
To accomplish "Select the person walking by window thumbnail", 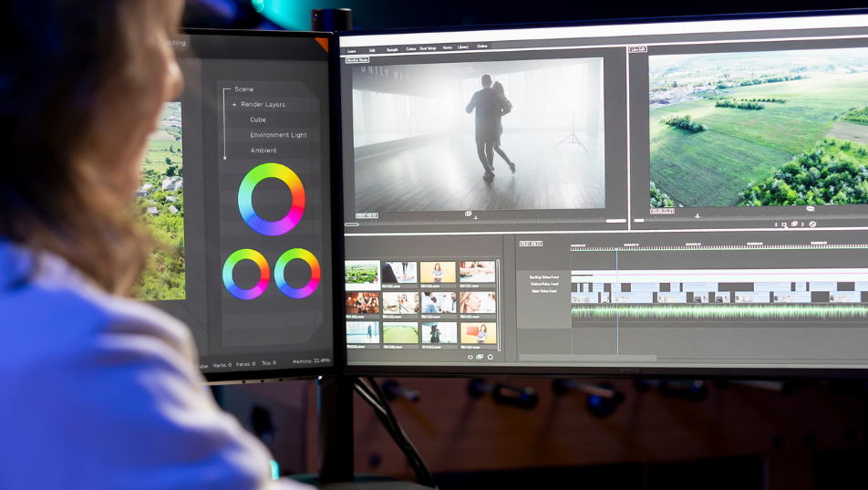I will pyautogui.click(x=363, y=332).
